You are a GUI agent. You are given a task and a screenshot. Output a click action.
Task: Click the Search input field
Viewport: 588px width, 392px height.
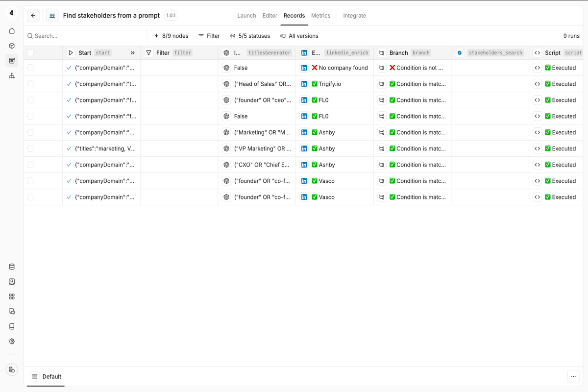point(86,36)
